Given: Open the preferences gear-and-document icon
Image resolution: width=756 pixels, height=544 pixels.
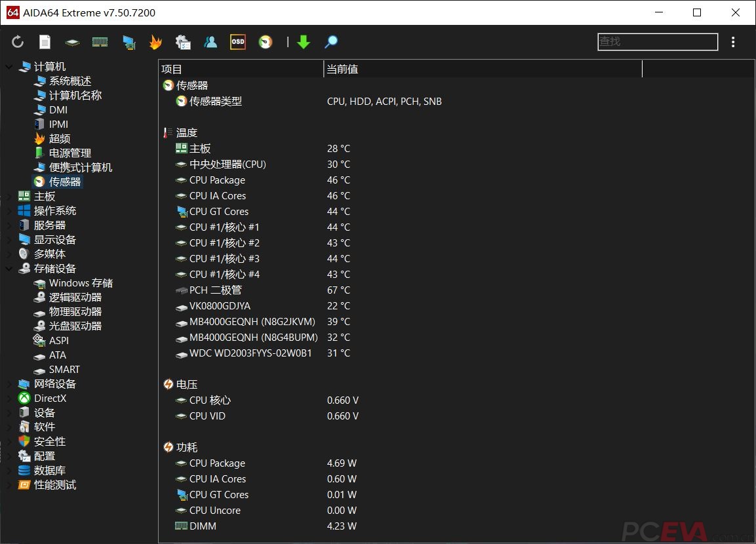Looking at the screenshot, I should point(183,43).
